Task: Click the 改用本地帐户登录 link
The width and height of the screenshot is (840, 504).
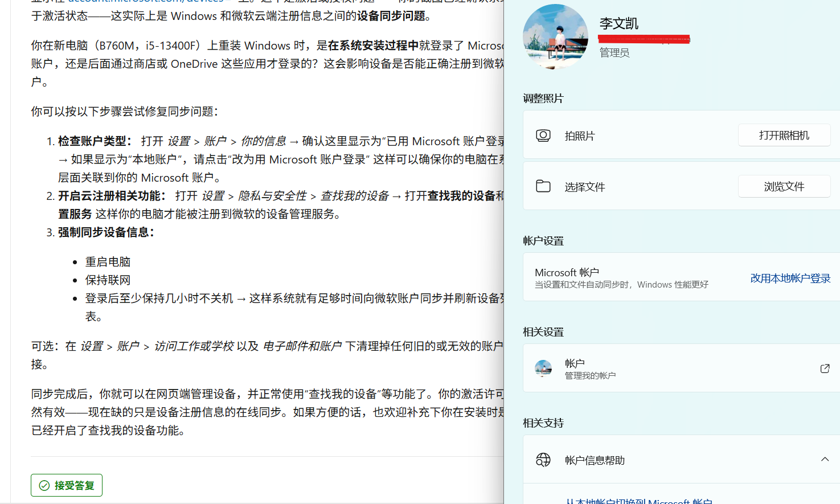Action: pyautogui.click(x=790, y=278)
